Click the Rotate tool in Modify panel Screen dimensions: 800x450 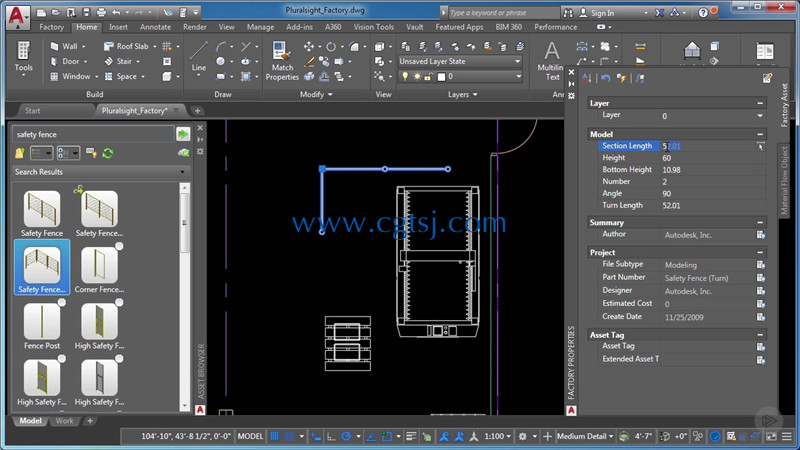coord(331,46)
